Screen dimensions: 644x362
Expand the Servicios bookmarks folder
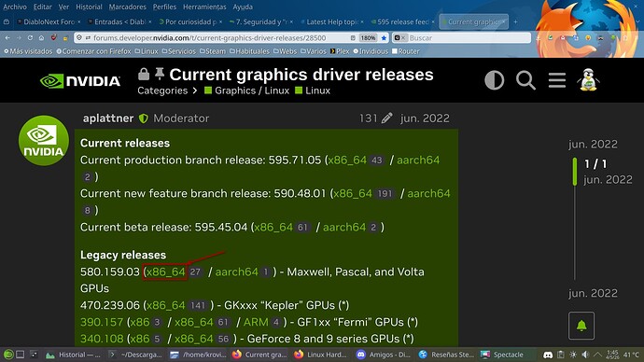178,51
